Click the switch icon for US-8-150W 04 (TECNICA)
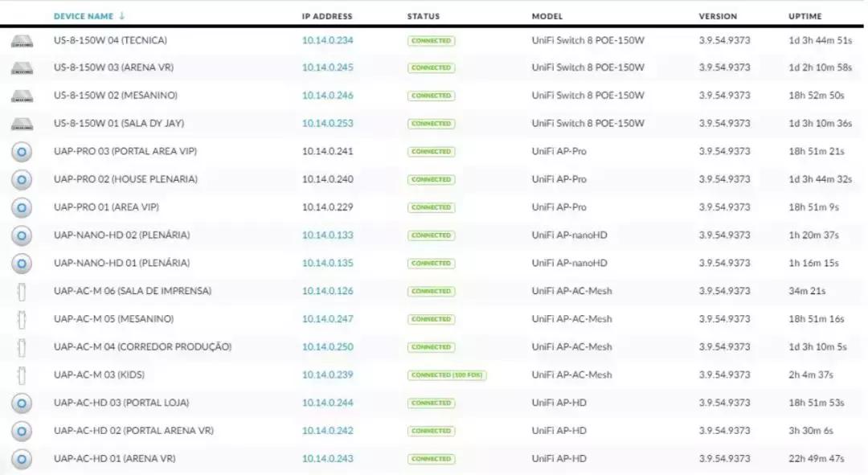The image size is (868, 475). 22,40
